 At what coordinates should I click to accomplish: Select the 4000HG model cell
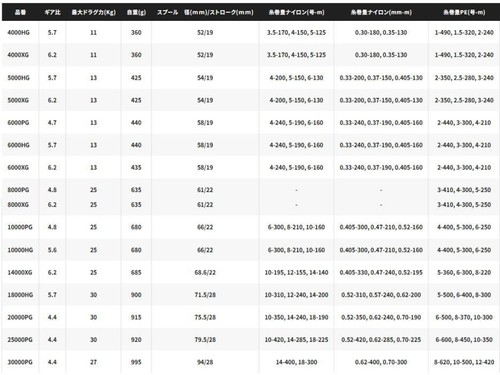(x=19, y=33)
